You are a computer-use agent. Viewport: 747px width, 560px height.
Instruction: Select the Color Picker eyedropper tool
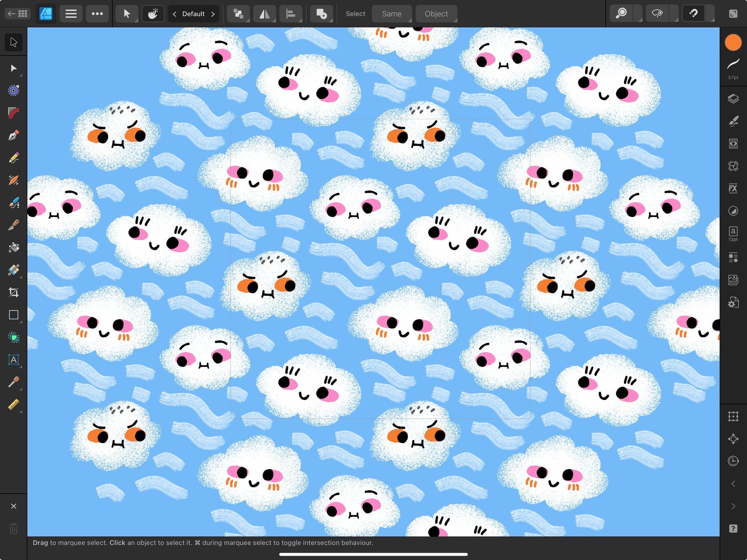(14, 382)
